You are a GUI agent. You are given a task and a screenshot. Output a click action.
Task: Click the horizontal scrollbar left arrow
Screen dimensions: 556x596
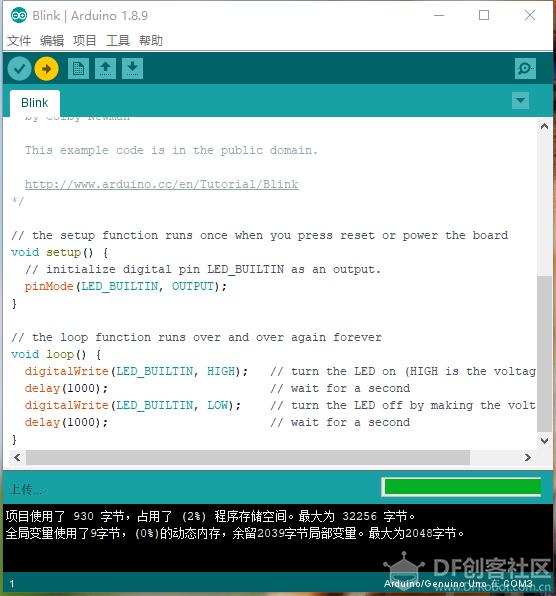[x=17, y=457]
